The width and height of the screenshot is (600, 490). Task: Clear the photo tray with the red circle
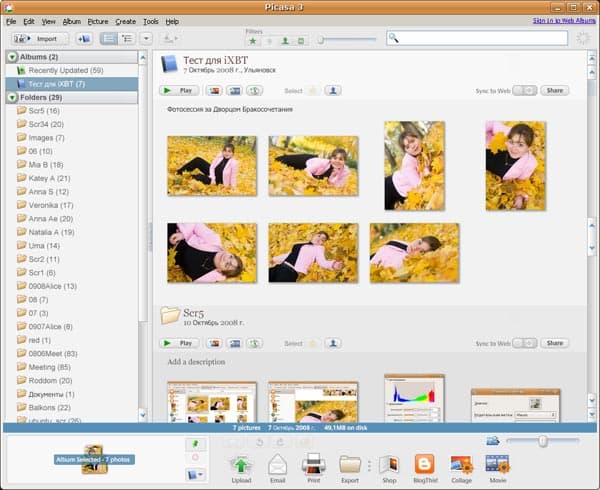195,457
